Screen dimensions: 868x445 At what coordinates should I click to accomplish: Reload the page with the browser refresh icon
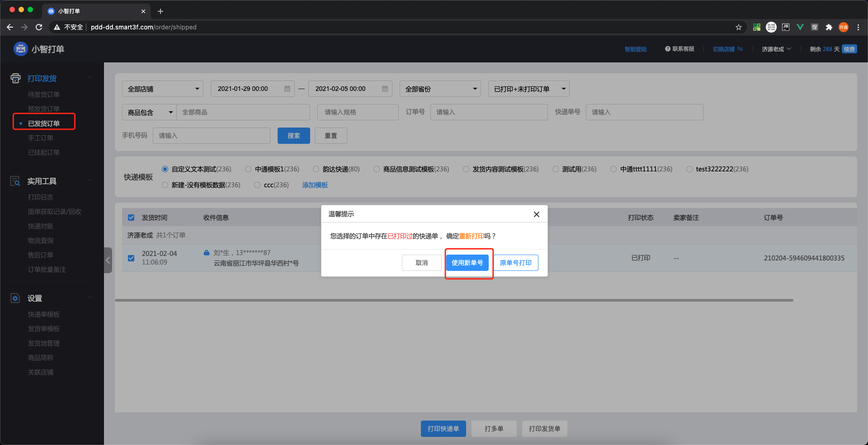(x=39, y=27)
